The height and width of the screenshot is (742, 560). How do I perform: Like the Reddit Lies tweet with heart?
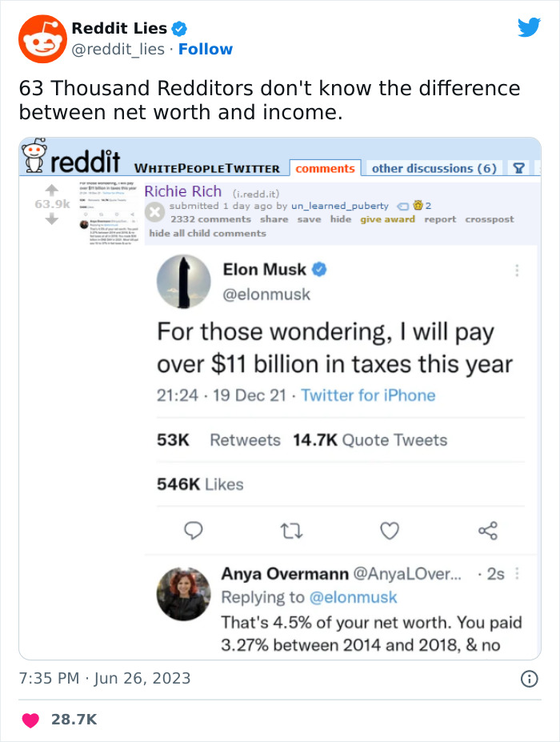[30, 720]
